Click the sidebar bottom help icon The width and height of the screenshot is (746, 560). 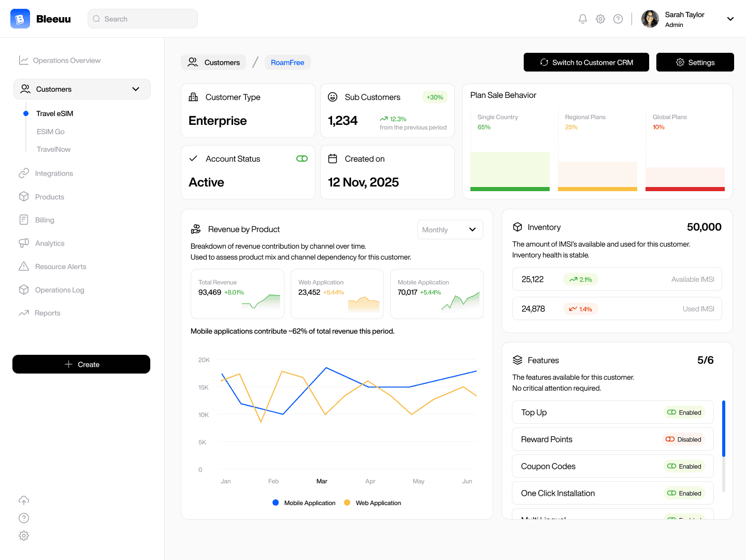tap(24, 518)
